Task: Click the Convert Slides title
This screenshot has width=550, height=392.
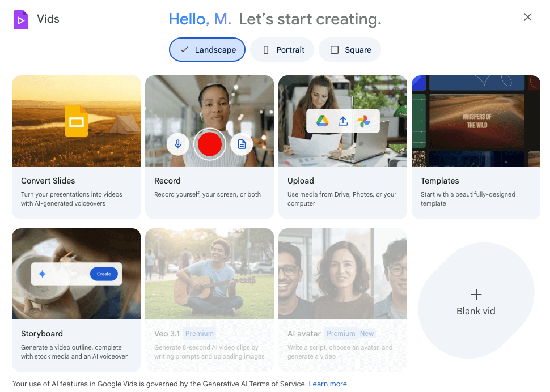Action: coord(48,181)
